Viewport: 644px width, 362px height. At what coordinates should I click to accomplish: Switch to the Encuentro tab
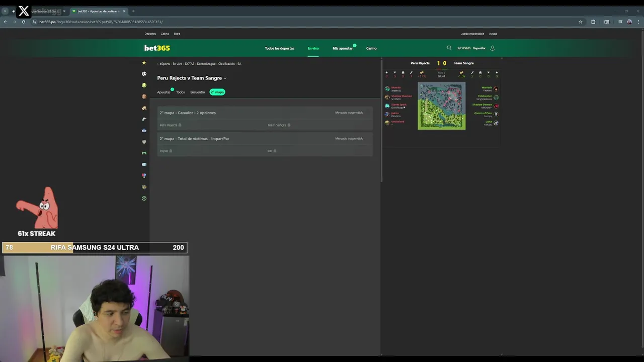coord(197,92)
